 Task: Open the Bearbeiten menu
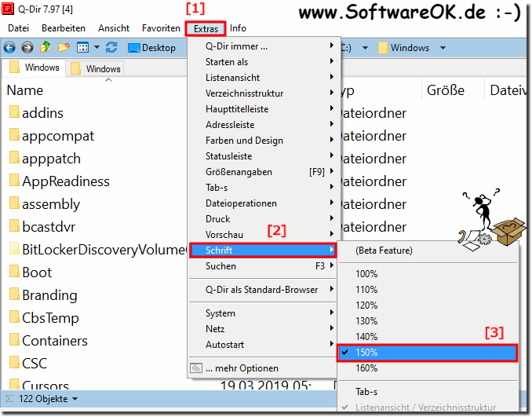point(64,28)
